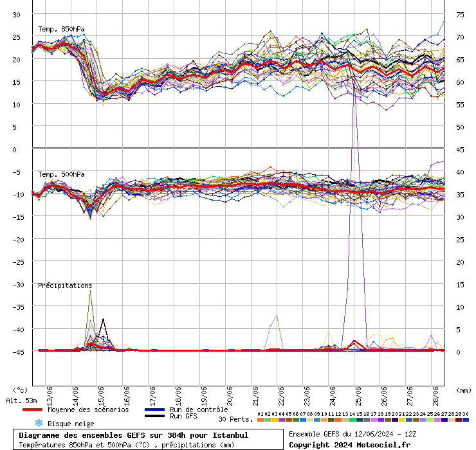Select perturbation 04 purple swatch

point(282,420)
